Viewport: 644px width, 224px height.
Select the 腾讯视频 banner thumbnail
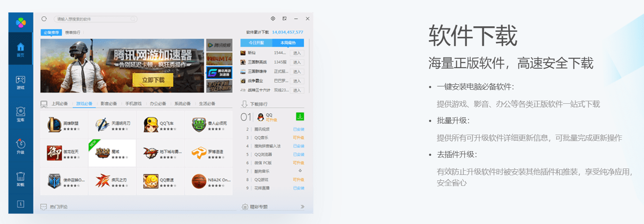(219, 45)
